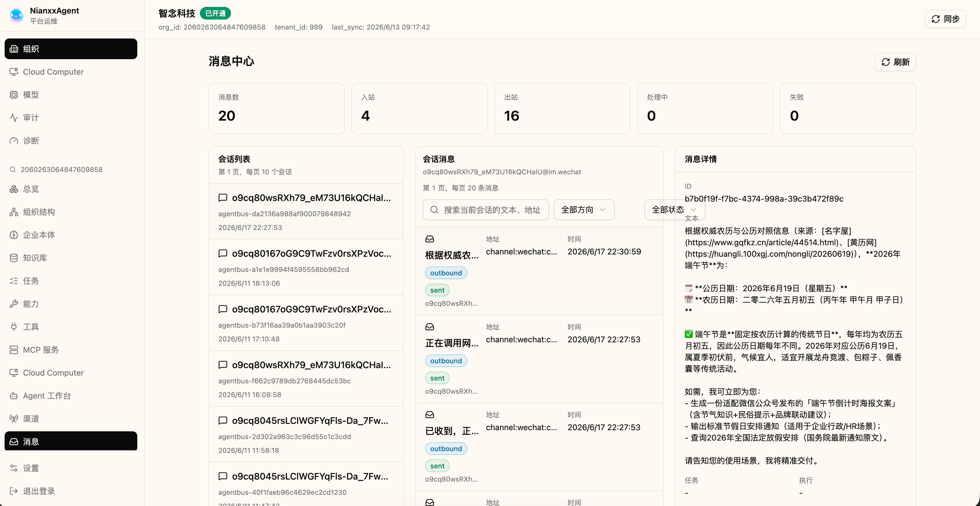The image size is (980, 506).
Task: Click the search icon beside org id 2060263064847609858
Action: pos(13,169)
